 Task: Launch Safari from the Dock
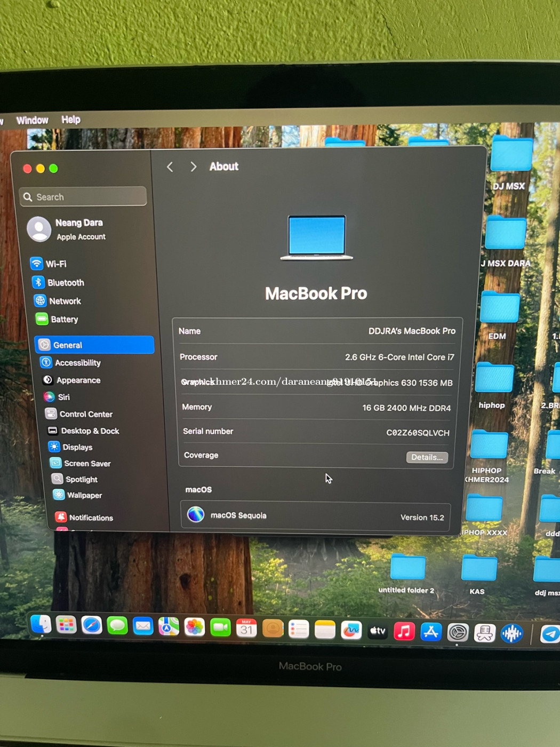92,625
